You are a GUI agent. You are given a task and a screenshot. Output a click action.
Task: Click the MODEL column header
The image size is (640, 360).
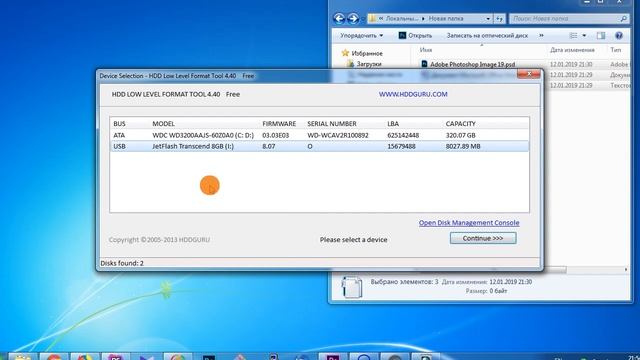[x=163, y=124]
